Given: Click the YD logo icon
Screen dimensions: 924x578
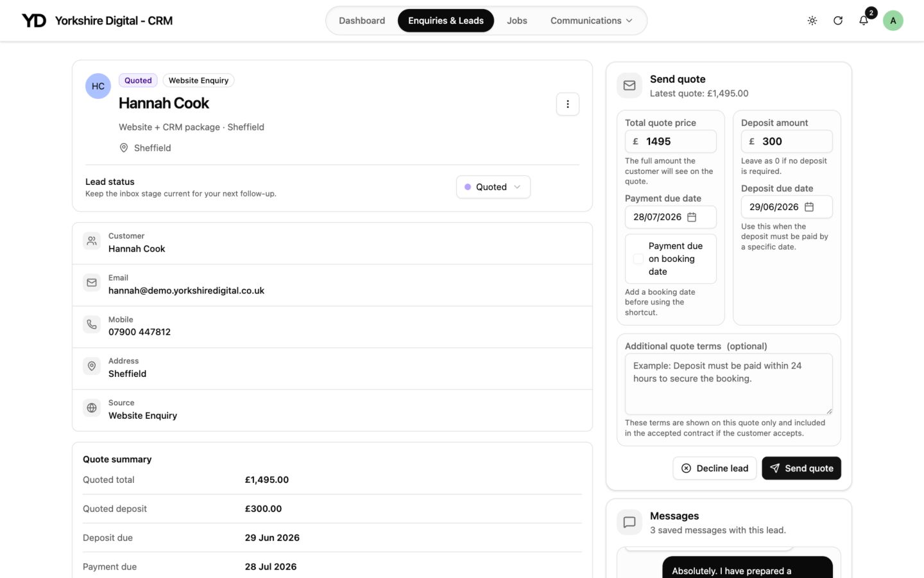Looking at the screenshot, I should (34, 21).
